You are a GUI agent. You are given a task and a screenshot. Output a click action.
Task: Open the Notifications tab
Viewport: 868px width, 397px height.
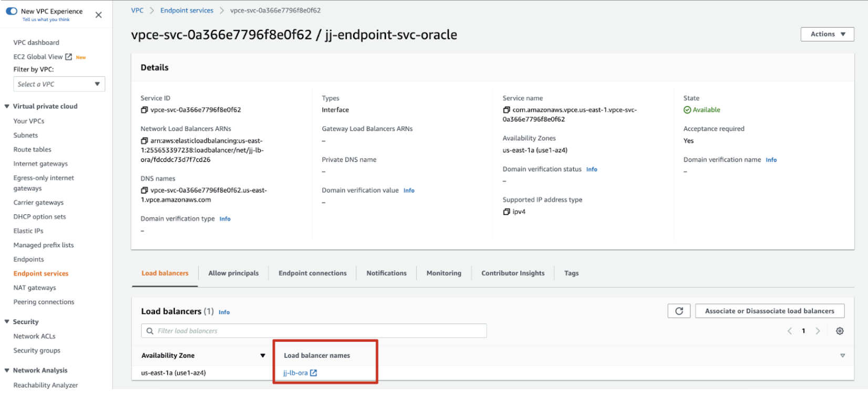(386, 273)
